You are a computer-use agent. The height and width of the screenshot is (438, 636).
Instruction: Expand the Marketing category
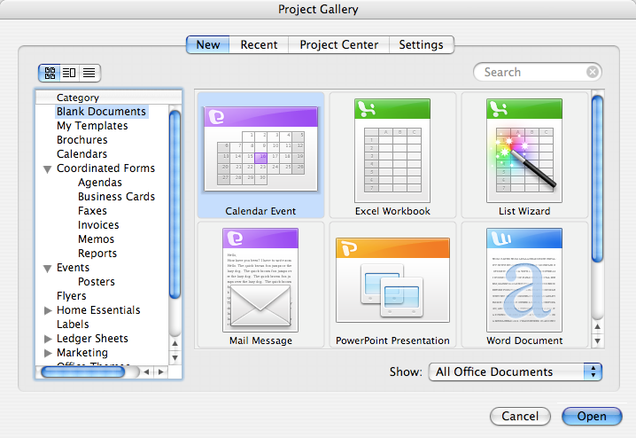coord(48,353)
